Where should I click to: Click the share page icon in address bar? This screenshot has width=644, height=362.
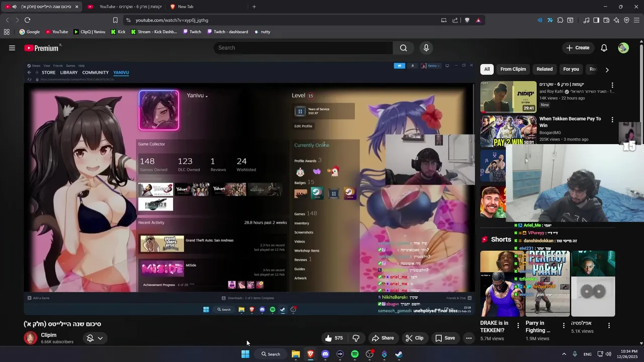[455, 20]
